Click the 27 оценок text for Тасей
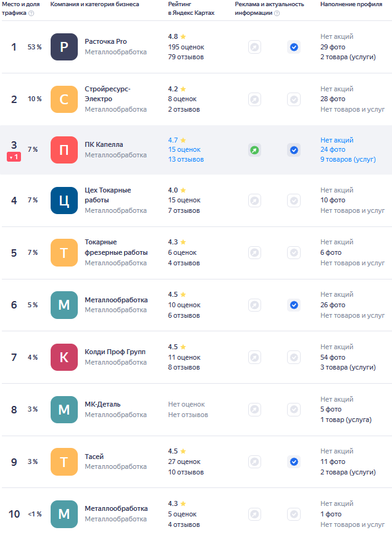Viewport: 392px width, 538px height. pyautogui.click(x=185, y=461)
